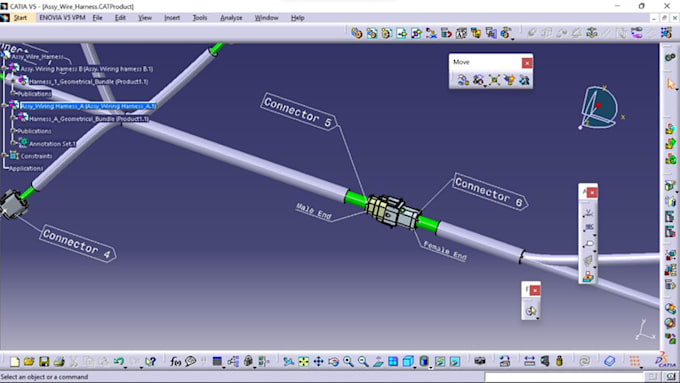Collapse the Assy_Wiring Harness_A node
This screenshot has width=680, height=383.
(5, 105)
